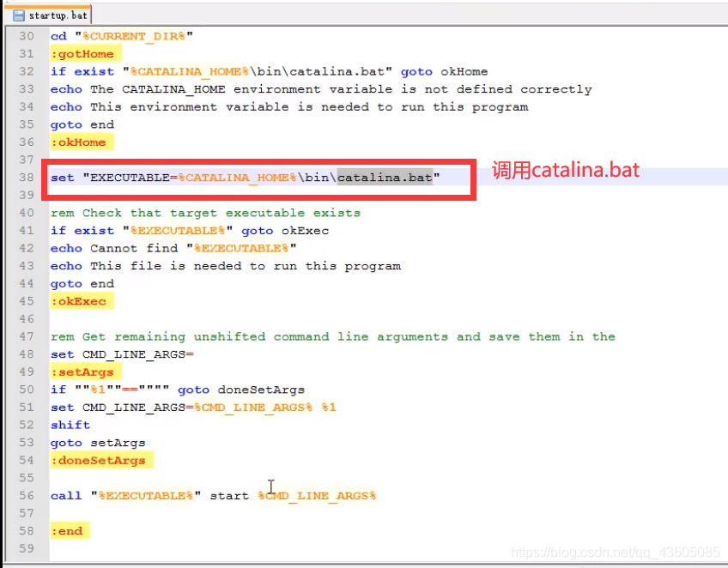
Task: Click the :setArgs label on line 49
Action: pos(86,372)
